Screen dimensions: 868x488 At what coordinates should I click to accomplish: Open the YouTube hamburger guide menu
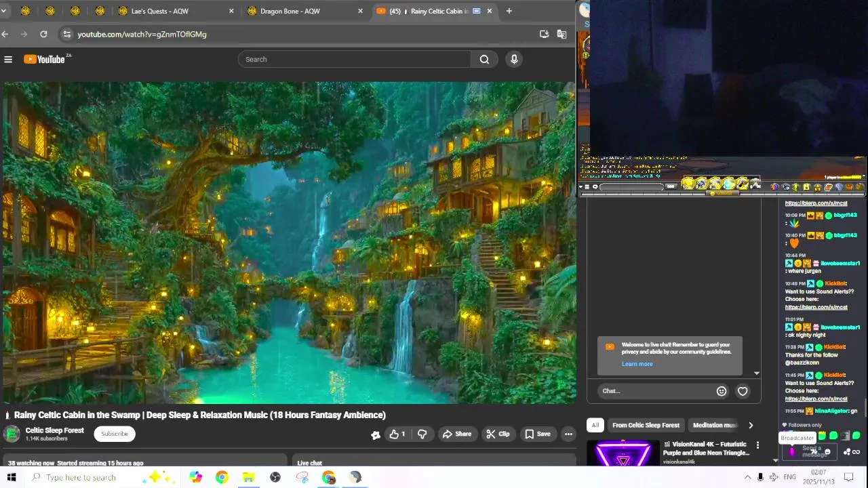point(8,60)
